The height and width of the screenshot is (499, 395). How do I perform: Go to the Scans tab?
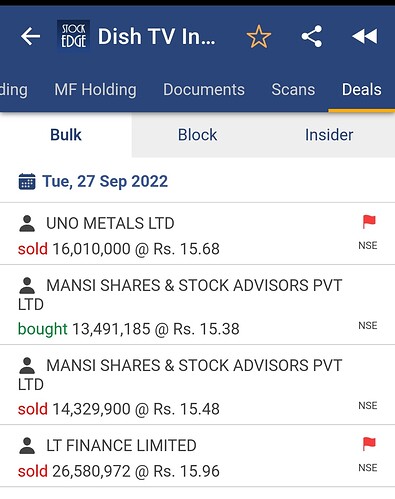(x=293, y=90)
